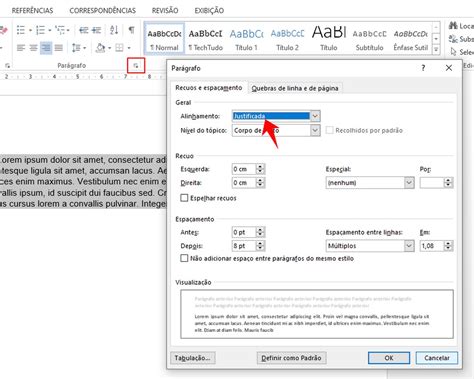Click the Numbering list icon
Viewport: 474px width, 379px height.
click(x=40, y=30)
